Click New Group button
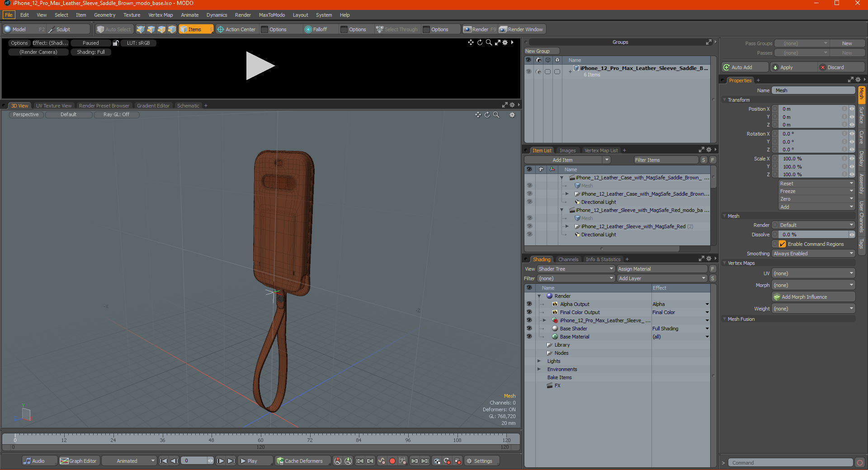Viewport: 868px width, 470px height. [542, 51]
